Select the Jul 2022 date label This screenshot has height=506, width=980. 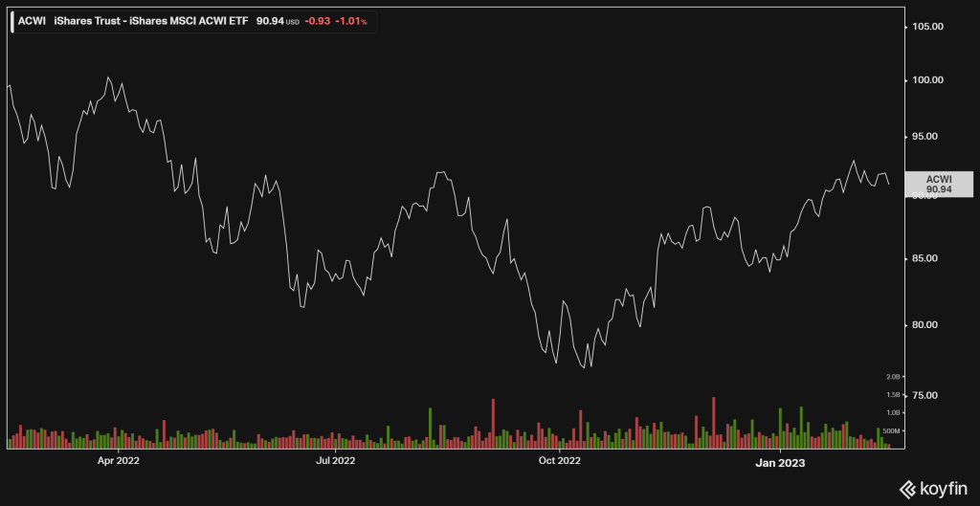[336, 462]
